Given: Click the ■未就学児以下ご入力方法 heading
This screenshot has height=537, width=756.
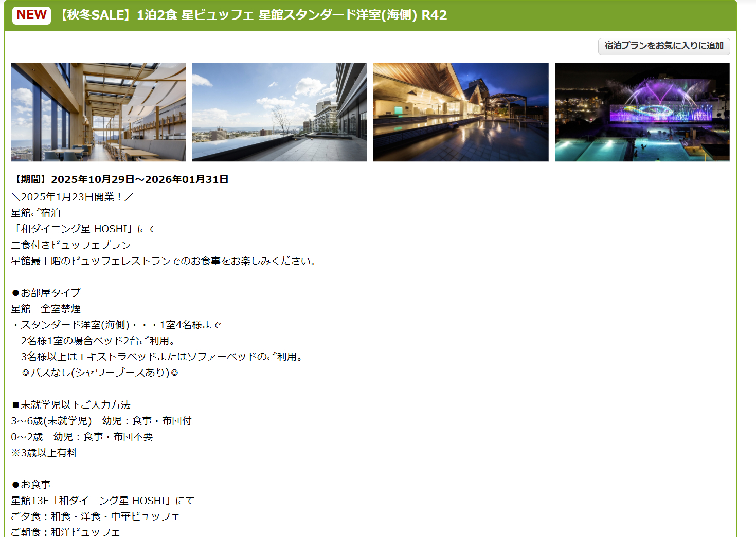Looking at the screenshot, I should click(x=71, y=404).
